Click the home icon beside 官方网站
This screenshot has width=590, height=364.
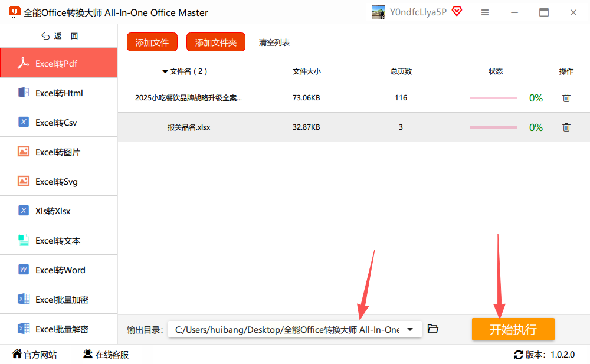click(x=17, y=353)
